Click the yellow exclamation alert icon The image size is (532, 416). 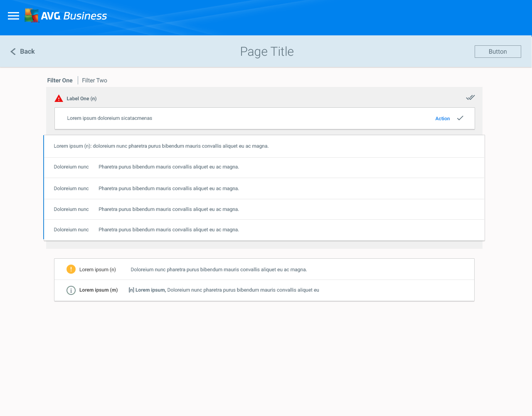coord(71,269)
